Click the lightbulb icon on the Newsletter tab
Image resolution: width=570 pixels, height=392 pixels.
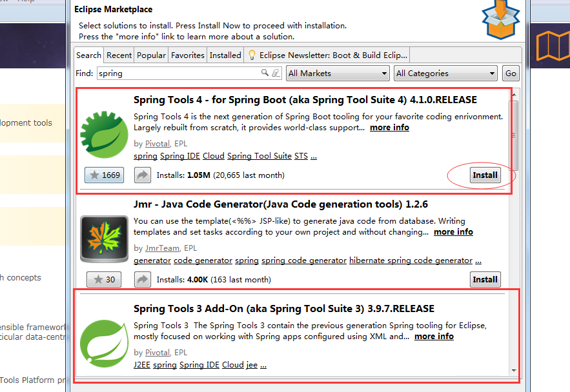point(251,55)
